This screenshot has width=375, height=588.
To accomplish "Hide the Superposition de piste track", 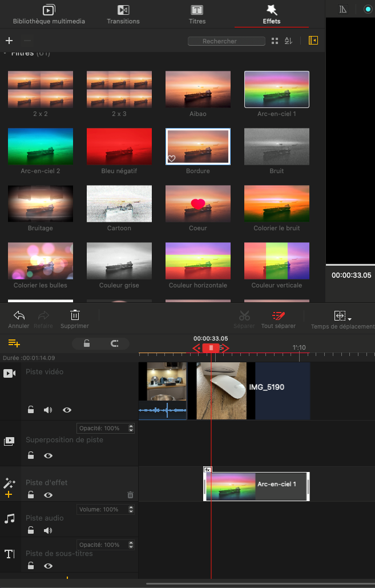I will [x=48, y=455].
